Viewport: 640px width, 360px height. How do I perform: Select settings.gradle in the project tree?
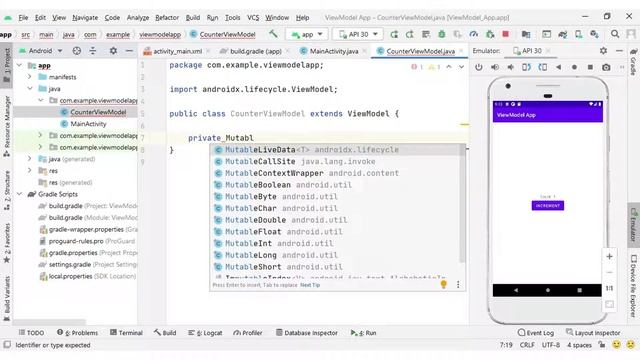[69, 264]
